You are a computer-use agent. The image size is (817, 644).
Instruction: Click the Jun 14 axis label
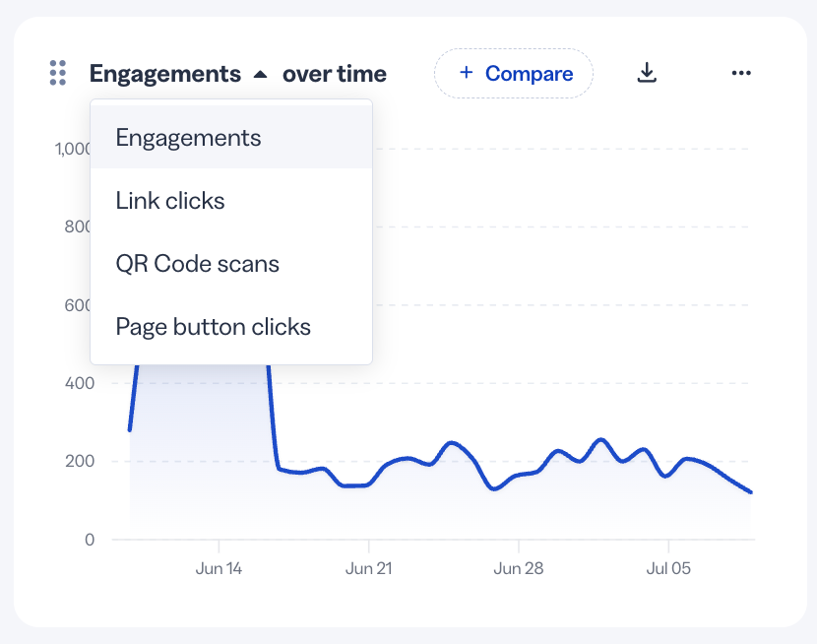coord(219,568)
